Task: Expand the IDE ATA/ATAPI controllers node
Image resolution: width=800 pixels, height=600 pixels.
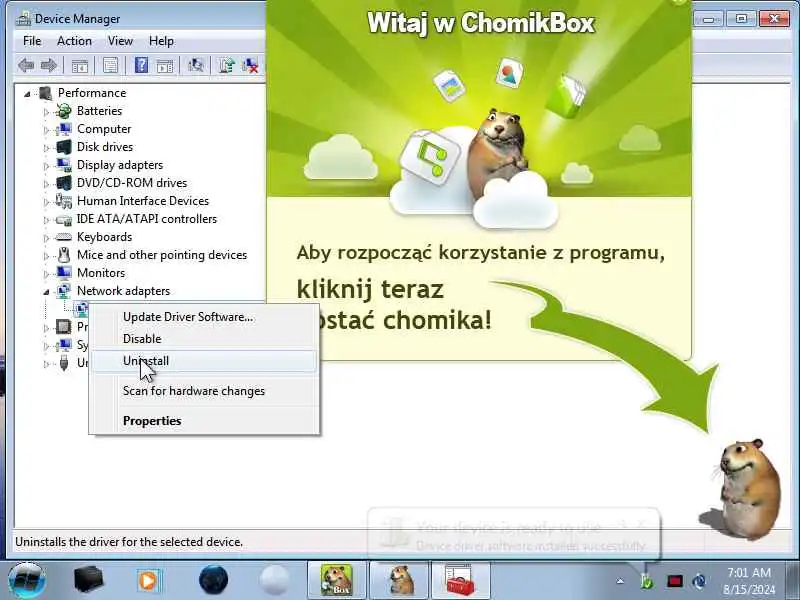Action: [x=46, y=219]
